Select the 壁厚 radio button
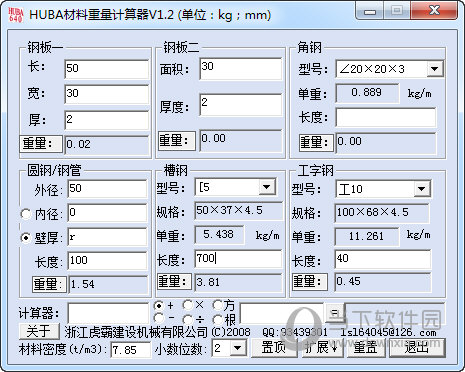 pos(26,238)
